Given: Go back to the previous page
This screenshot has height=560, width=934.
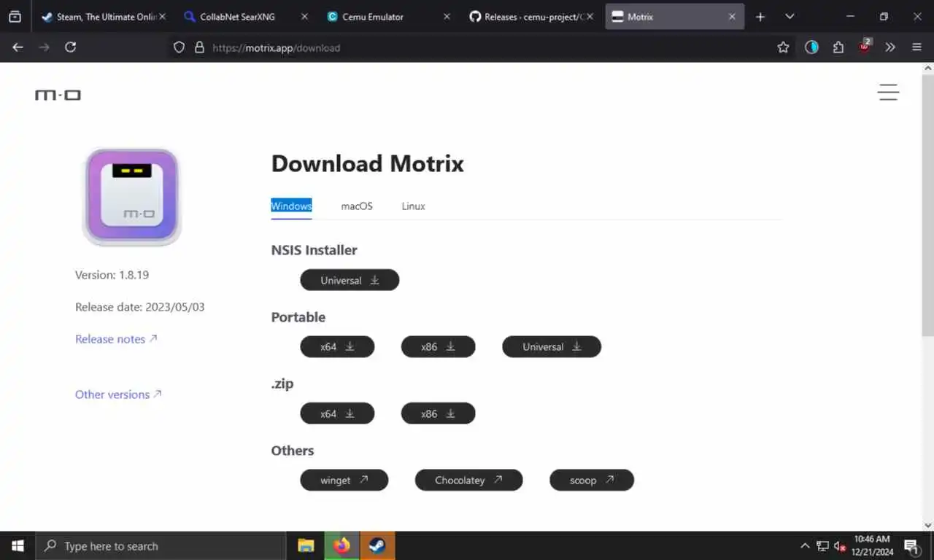Looking at the screenshot, I should (x=18, y=47).
